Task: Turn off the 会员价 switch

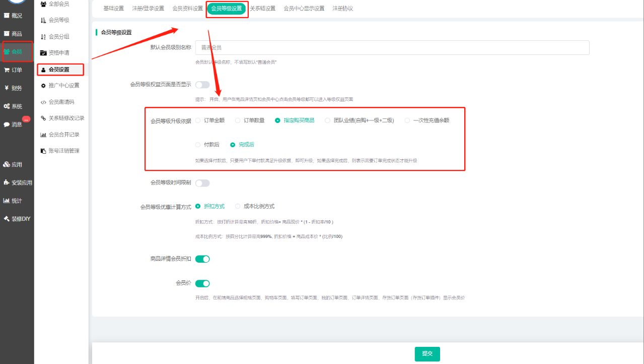Action: (202, 284)
